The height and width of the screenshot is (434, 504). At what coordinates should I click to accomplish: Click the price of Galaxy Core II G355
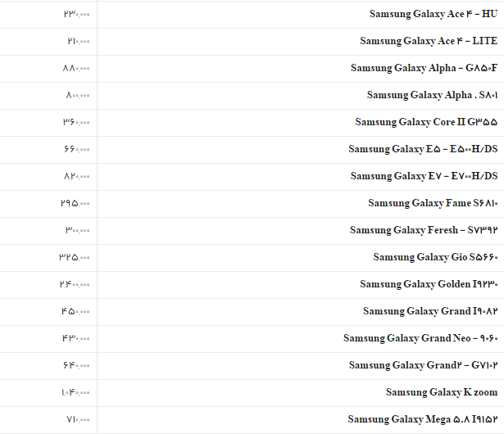pos(76,122)
